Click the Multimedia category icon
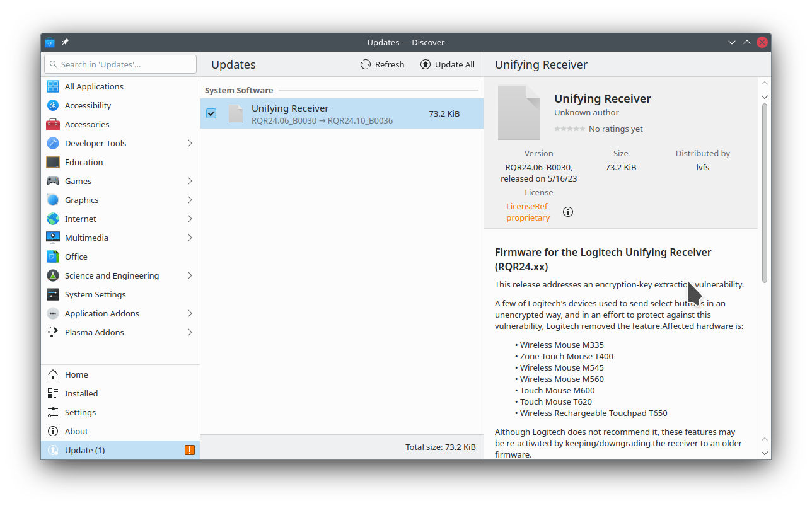 point(53,238)
